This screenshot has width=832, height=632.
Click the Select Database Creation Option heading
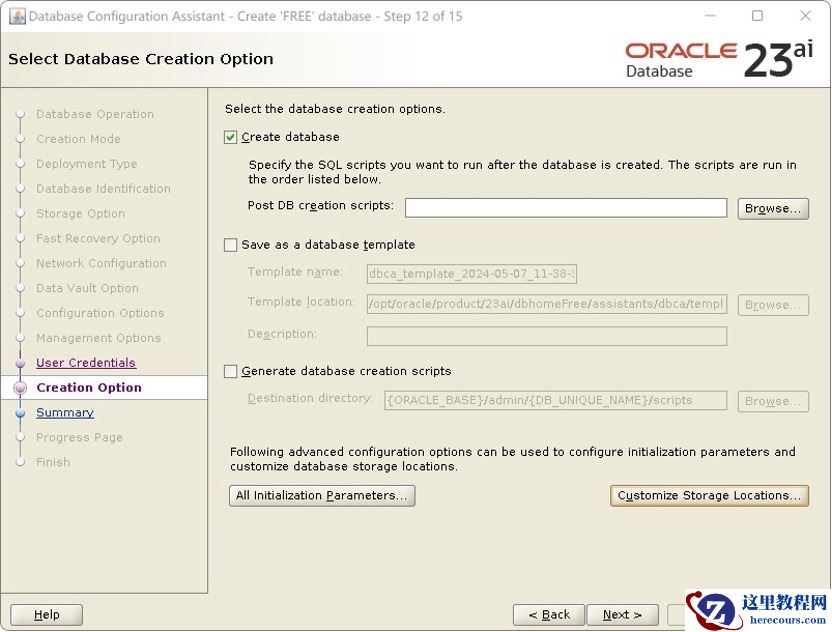(141, 59)
